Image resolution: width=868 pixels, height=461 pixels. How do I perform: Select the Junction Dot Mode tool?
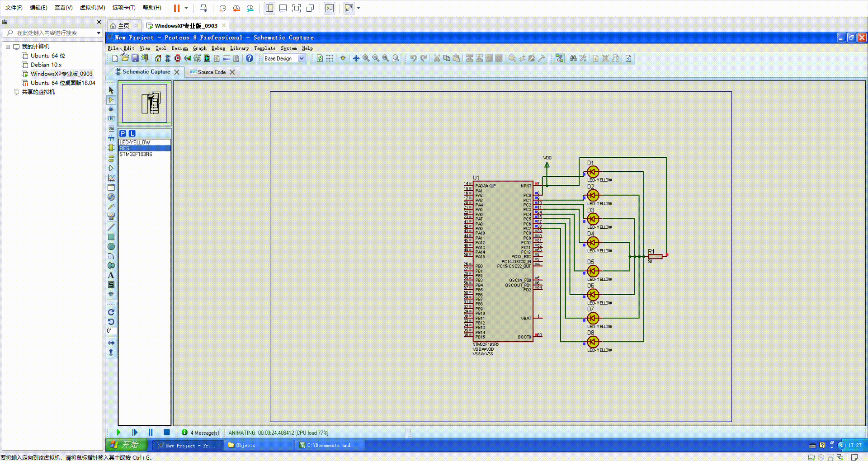[x=111, y=109]
